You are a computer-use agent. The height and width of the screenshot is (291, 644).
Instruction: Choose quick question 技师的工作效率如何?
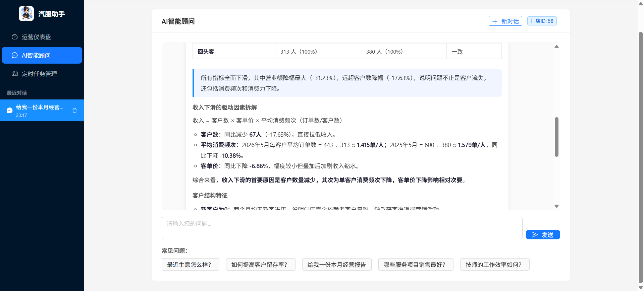coord(495,265)
